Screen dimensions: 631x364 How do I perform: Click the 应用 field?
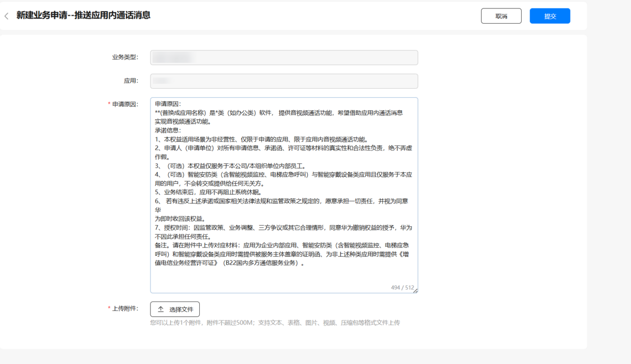pos(284,81)
